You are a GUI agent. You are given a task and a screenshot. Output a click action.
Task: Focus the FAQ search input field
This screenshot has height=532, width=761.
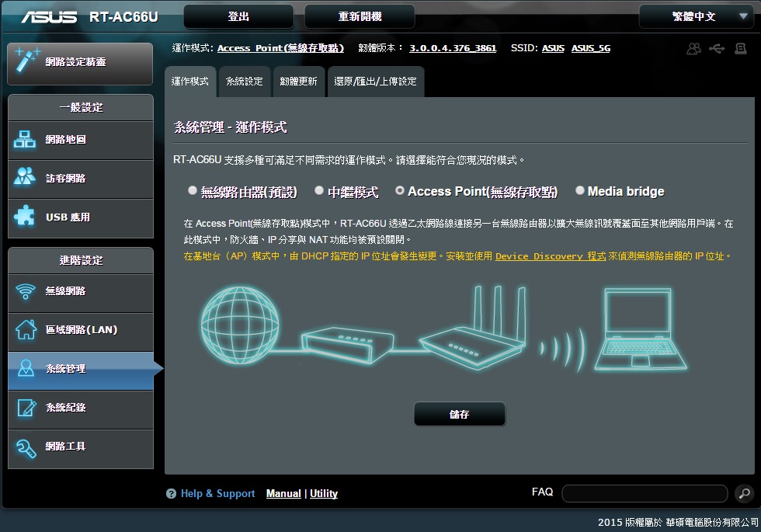pyautogui.click(x=645, y=494)
